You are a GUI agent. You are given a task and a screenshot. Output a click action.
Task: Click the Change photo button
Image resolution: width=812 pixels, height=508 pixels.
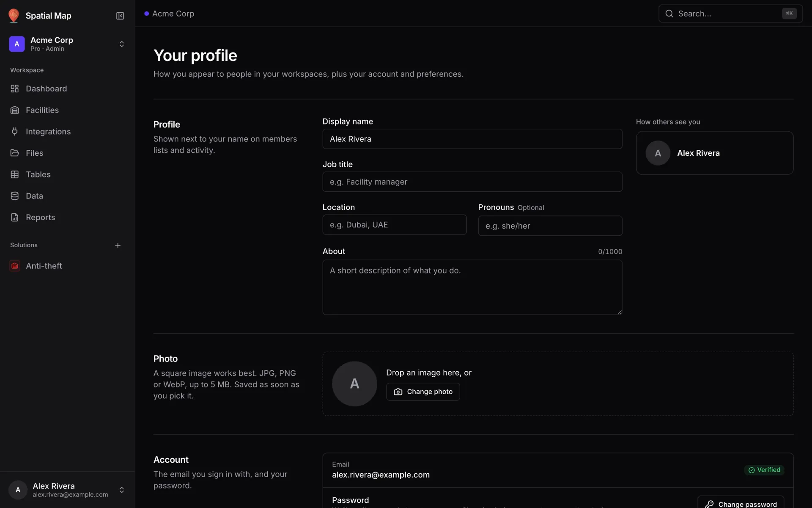pyautogui.click(x=423, y=392)
